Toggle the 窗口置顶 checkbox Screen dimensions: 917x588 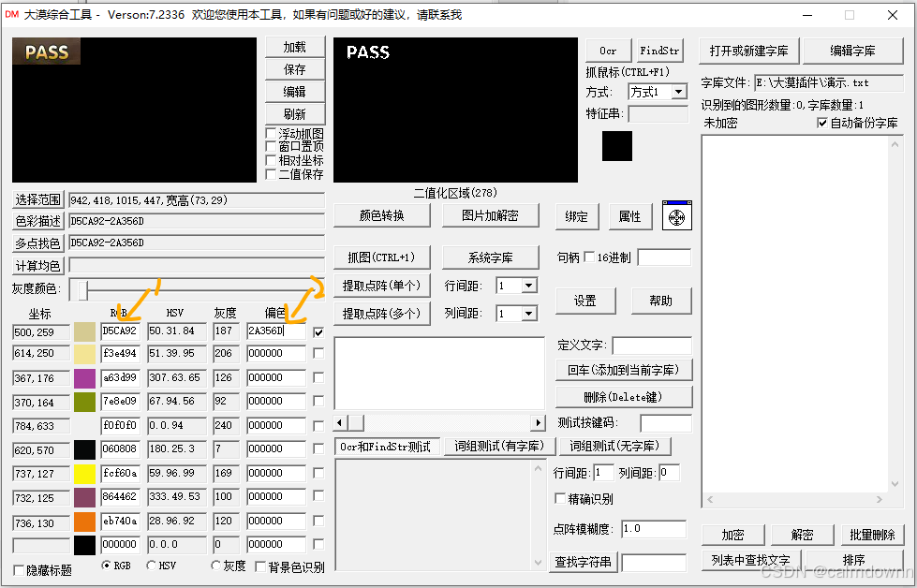pos(271,146)
